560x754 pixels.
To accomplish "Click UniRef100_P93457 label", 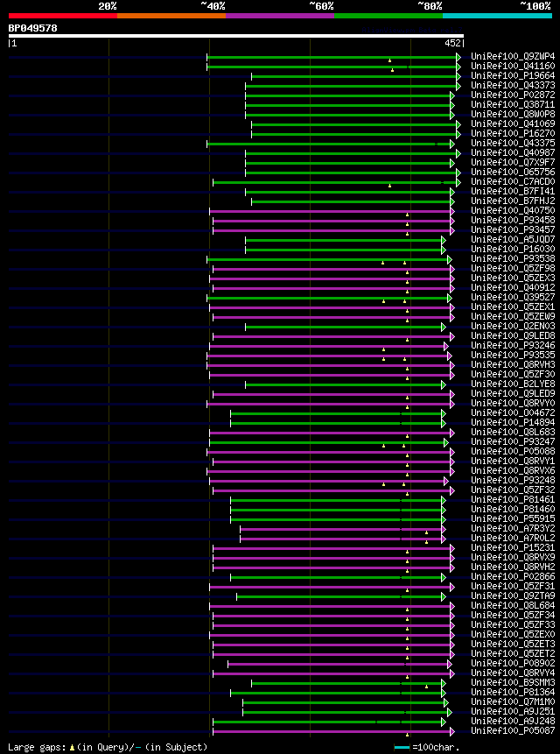I will click(513, 229).
